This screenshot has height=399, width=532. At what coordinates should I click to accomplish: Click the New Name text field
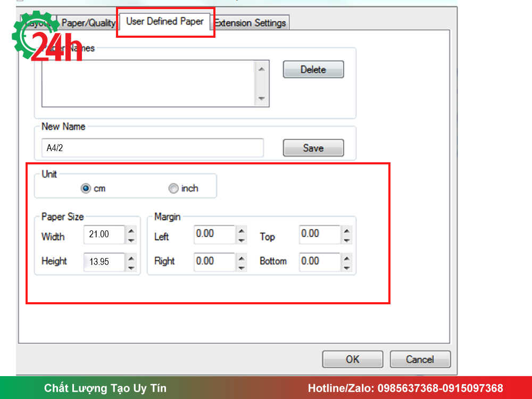[x=152, y=148]
